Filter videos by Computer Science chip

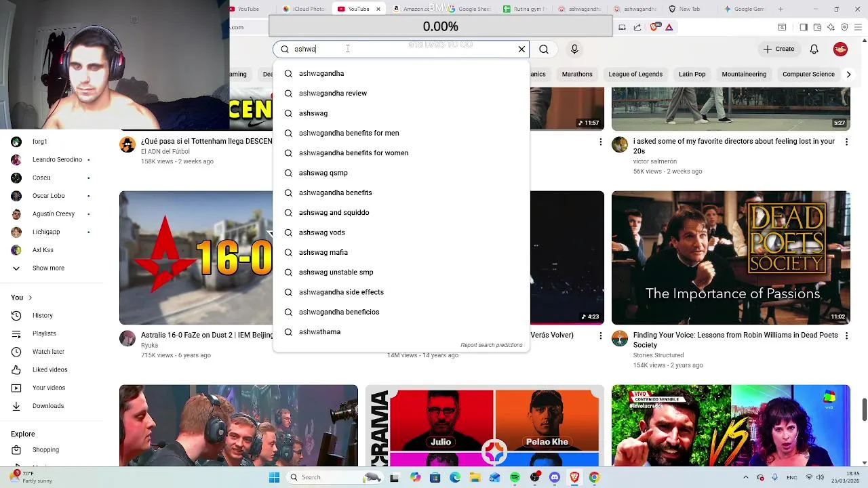click(808, 74)
